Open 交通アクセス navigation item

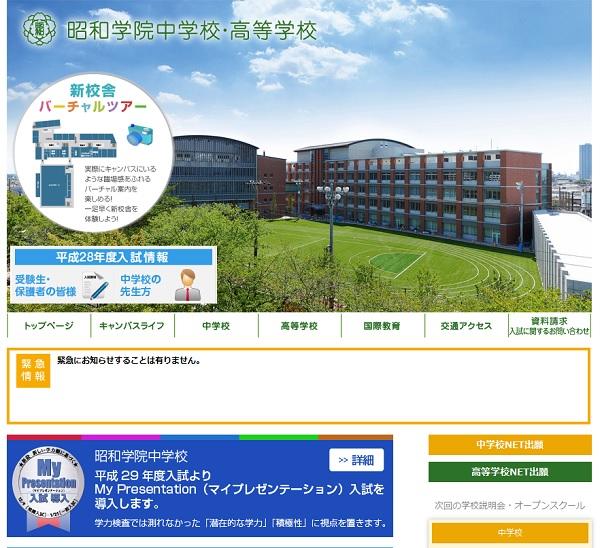click(466, 326)
